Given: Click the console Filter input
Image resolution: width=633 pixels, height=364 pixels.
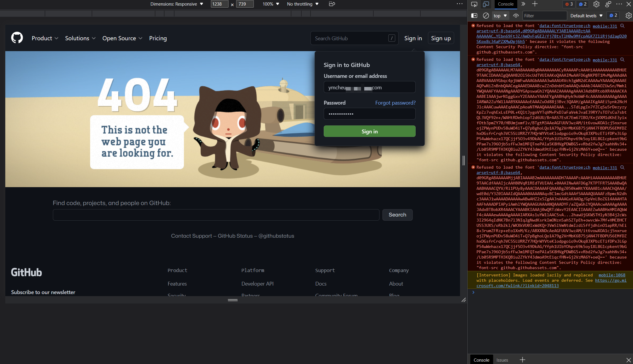Looking at the screenshot, I should click(x=545, y=16).
